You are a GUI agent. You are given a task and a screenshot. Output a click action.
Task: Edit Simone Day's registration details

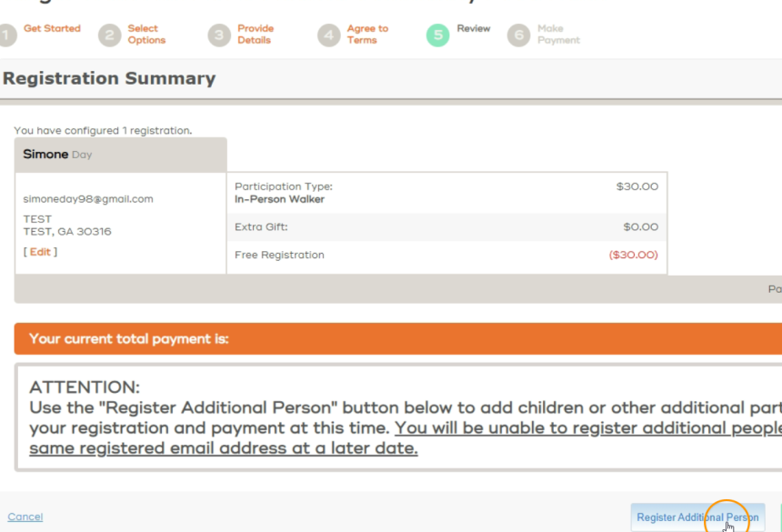click(x=40, y=252)
